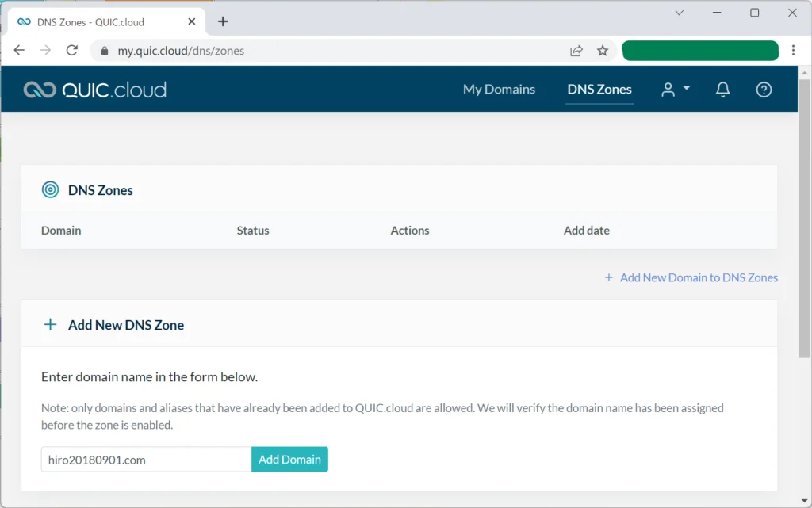Click the scrollbar down arrow
Image resolution: width=812 pixels, height=508 pixels.
point(804,501)
